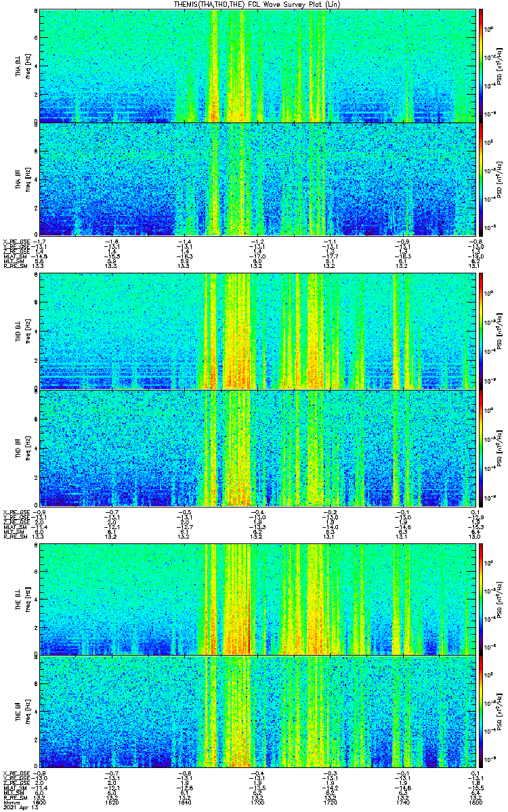Click the 1720 time tick label
The width and height of the screenshot is (508, 812).
pos(329,803)
